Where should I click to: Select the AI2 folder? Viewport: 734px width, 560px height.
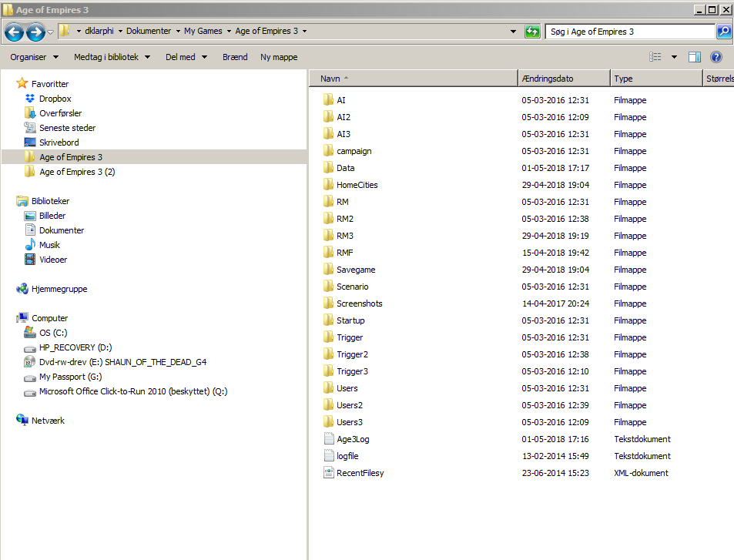tap(344, 116)
